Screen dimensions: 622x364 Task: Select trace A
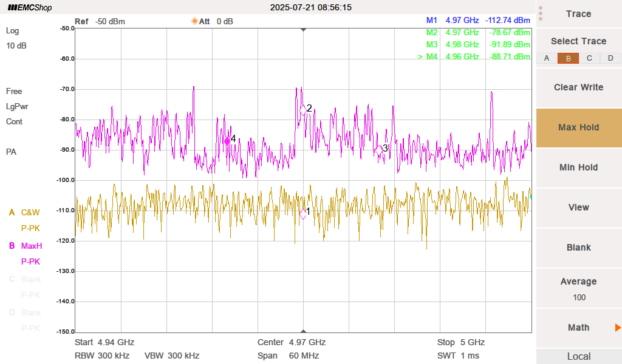coord(547,58)
